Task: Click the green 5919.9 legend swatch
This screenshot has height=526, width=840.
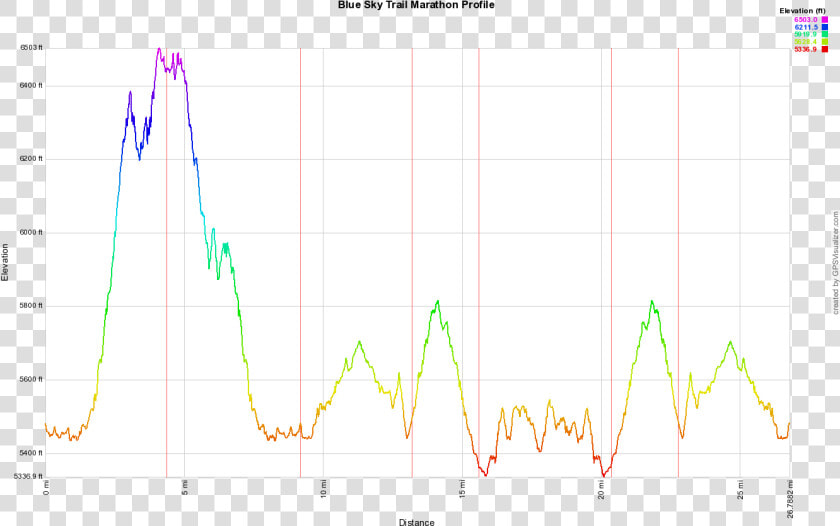Action: click(x=824, y=34)
